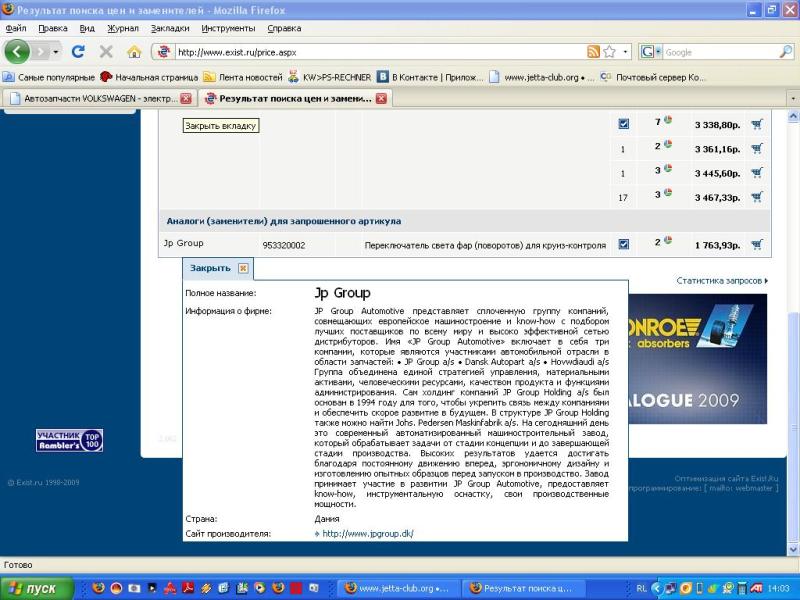Toggle the checkbox in the 3 338,80р. row
This screenshot has height=600, width=800.
[623, 124]
